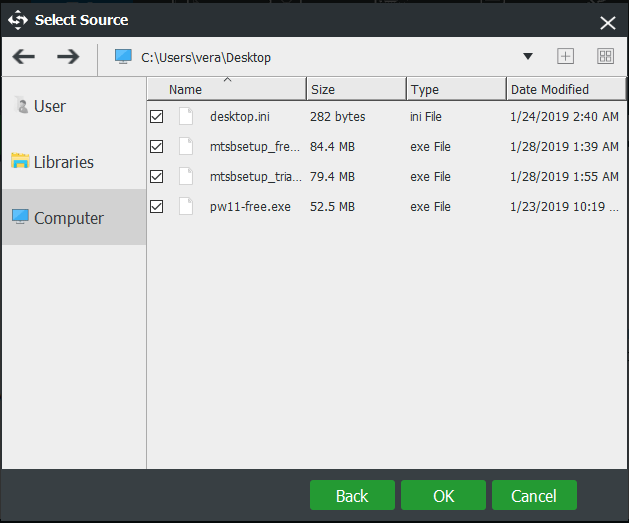The width and height of the screenshot is (629, 523).
Task: Uncheck the mtsbsetup_fre... checkbox
Action: point(156,147)
